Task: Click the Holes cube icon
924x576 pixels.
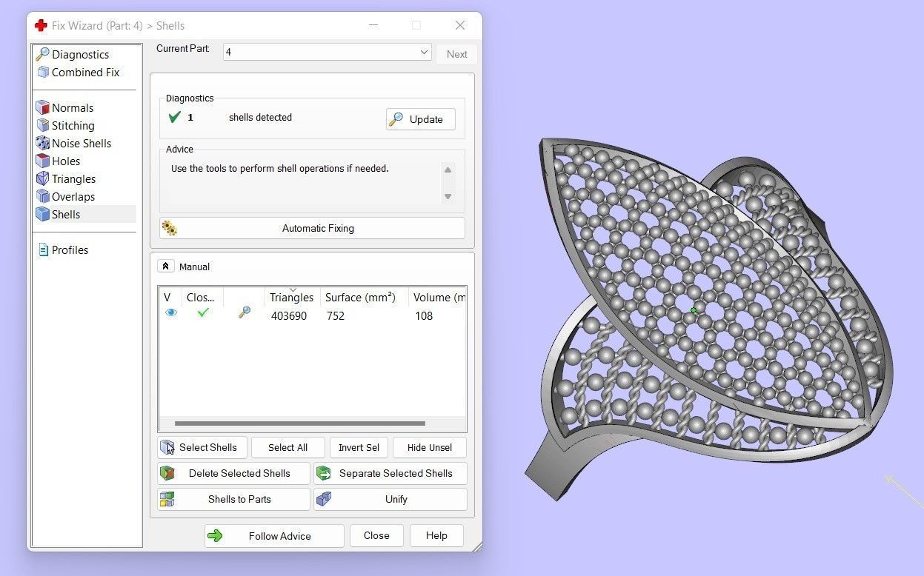Action: pyautogui.click(x=43, y=161)
